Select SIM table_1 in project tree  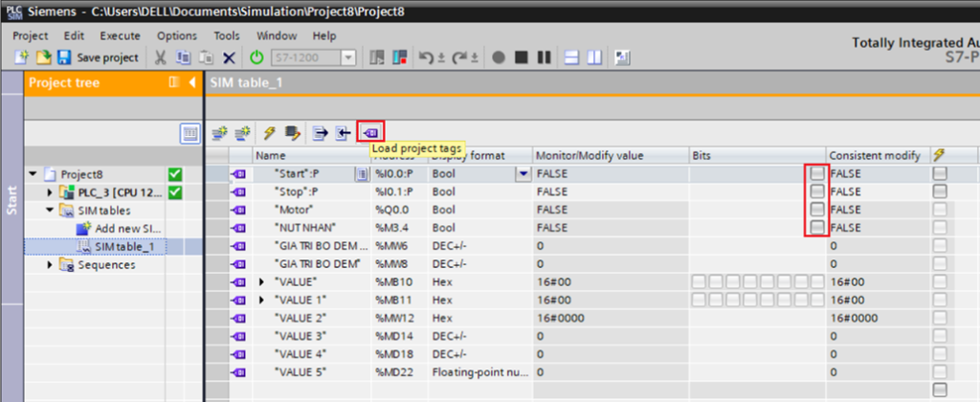click(124, 247)
